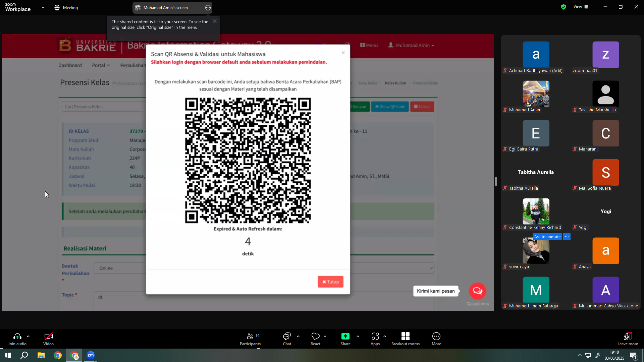The image size is (644, 362).
Task: Open the Meeting tab
Action: tap(66, 8)
